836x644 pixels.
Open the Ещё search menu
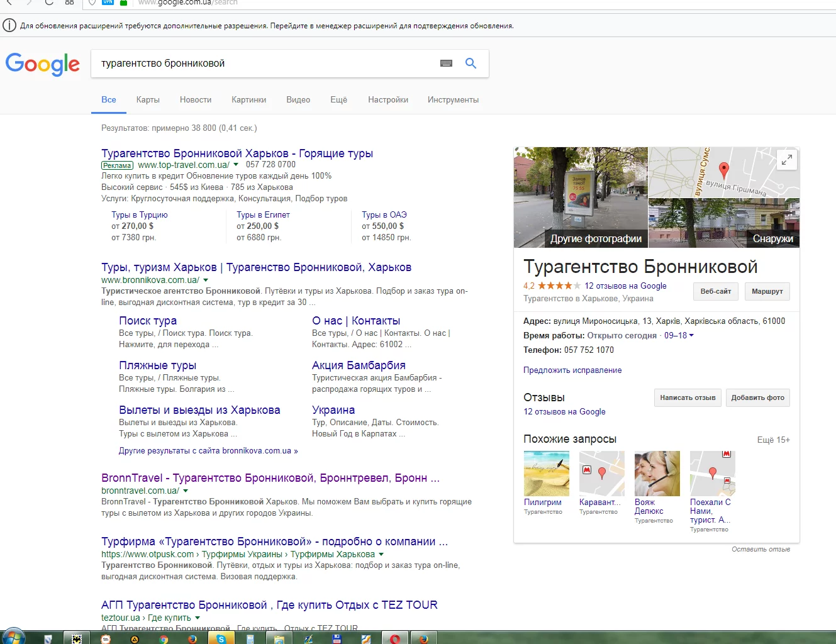coord(338,99)
